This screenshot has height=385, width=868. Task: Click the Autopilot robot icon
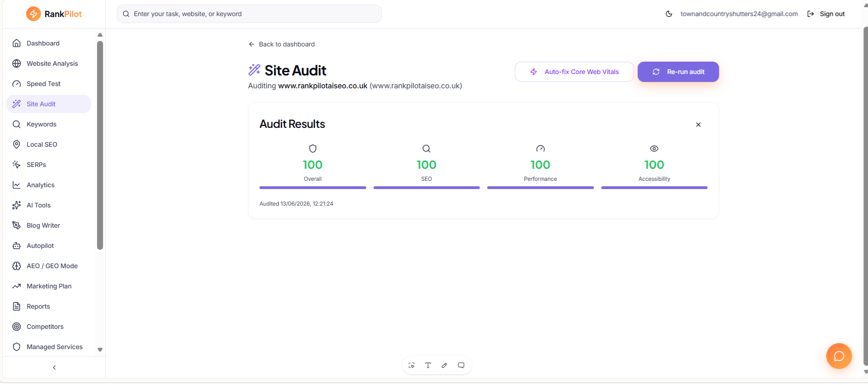tap(17, 246)
